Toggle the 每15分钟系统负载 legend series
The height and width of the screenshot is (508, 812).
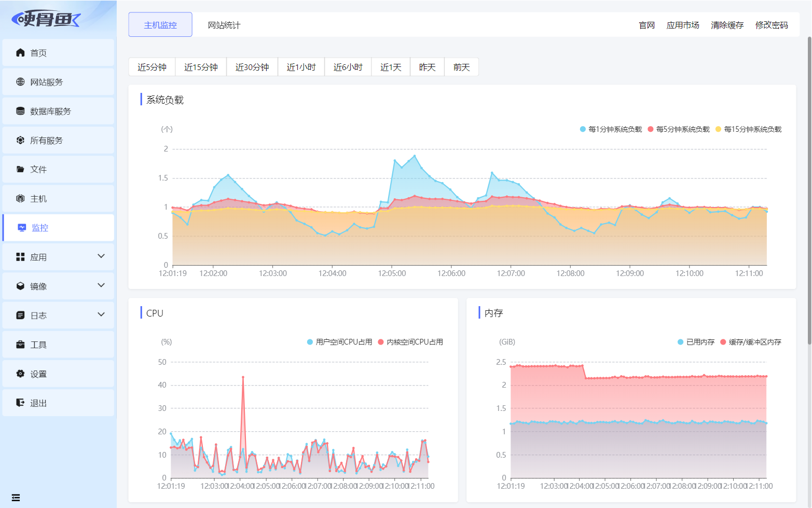coord(748,129)
